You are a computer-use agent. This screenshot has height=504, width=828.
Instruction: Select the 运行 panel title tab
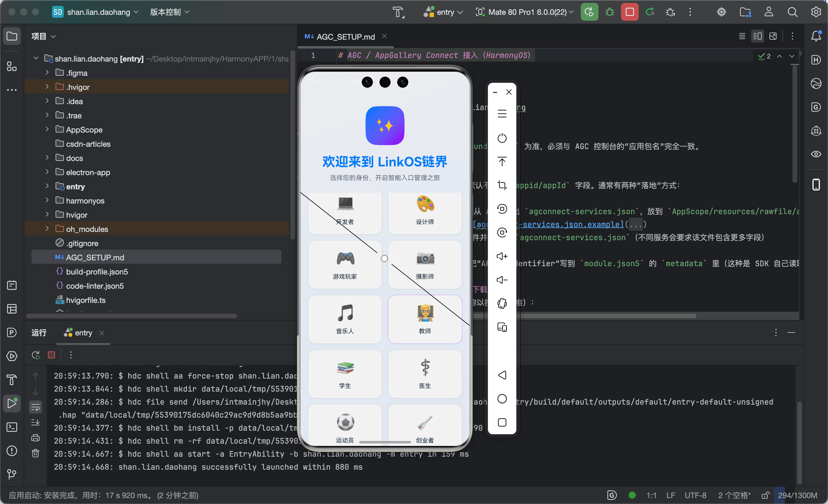(39, 333)
